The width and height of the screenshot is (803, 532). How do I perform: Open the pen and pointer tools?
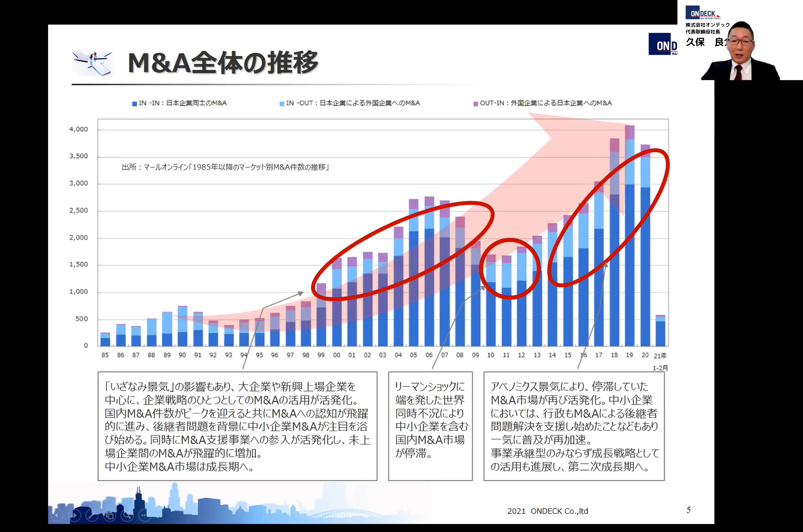[x=92, y=515]
